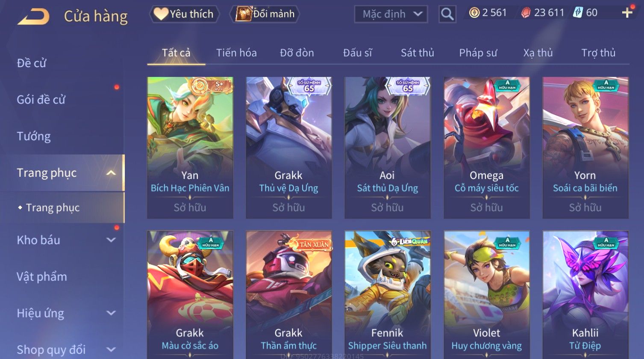Image resolution: width=644 pixels, height=359 pixels.
Task: Tap the gold coin balance icon
Action: click(x=474, y=13)
